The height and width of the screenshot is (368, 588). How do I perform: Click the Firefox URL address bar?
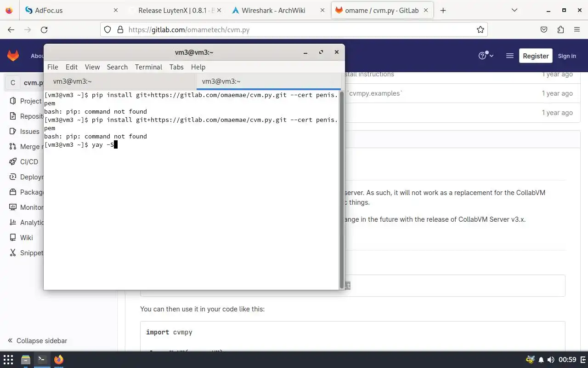coord(294,29)
